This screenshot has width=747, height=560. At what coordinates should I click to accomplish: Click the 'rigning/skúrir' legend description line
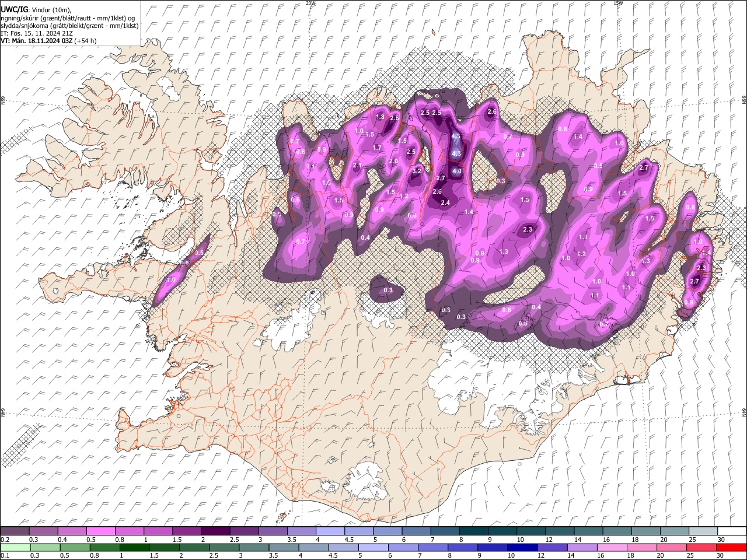point(68,17)
